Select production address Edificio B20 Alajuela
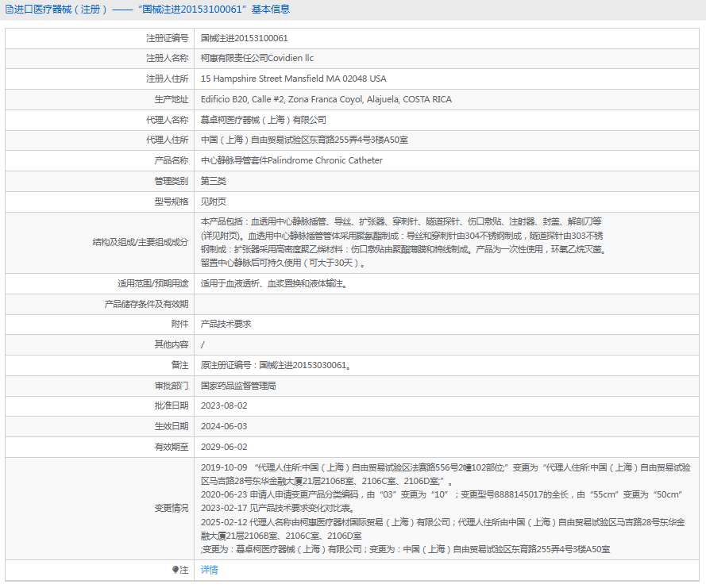The image size is (706, 588). pos(326,99)
